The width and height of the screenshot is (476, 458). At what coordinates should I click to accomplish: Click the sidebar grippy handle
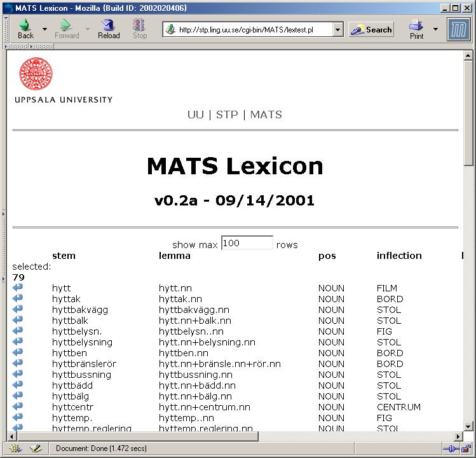[x=3, y=246]
